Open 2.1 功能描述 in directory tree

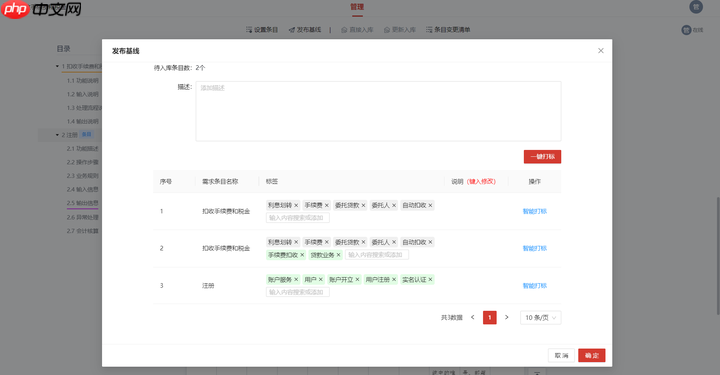click(x=83, y=149)
